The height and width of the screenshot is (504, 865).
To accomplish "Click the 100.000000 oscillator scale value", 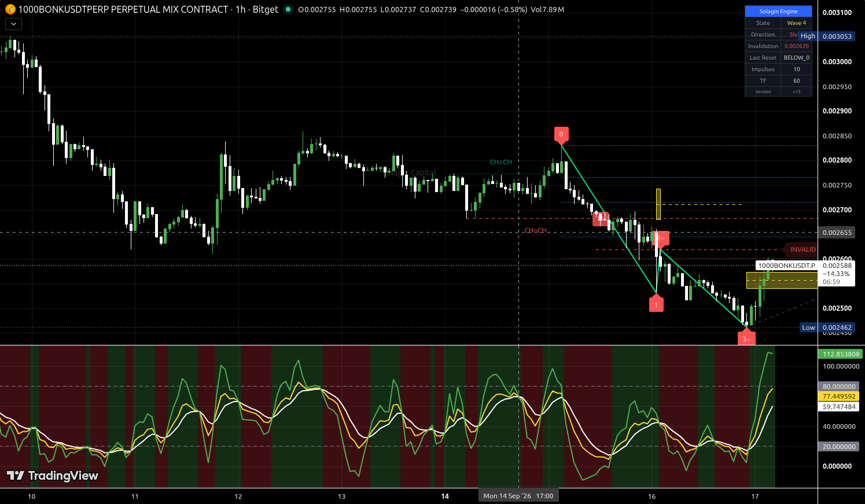I will pos(841,366).
